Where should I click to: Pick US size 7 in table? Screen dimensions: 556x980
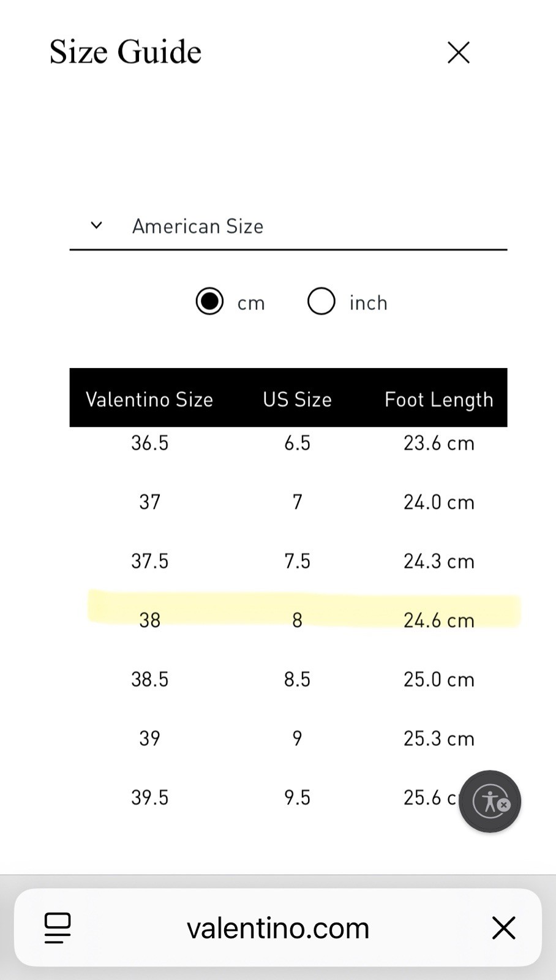[x=297, y=502]
